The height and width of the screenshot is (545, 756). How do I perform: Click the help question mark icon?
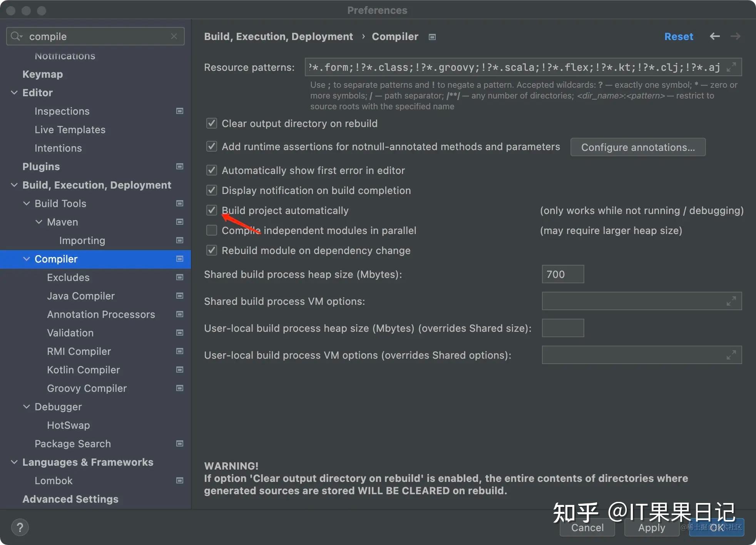(x=20, y=527)
